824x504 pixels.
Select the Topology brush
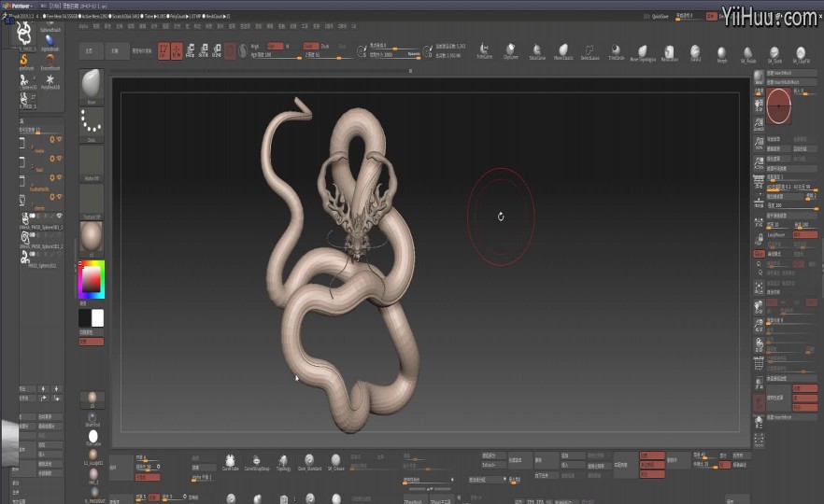[283, 461]
